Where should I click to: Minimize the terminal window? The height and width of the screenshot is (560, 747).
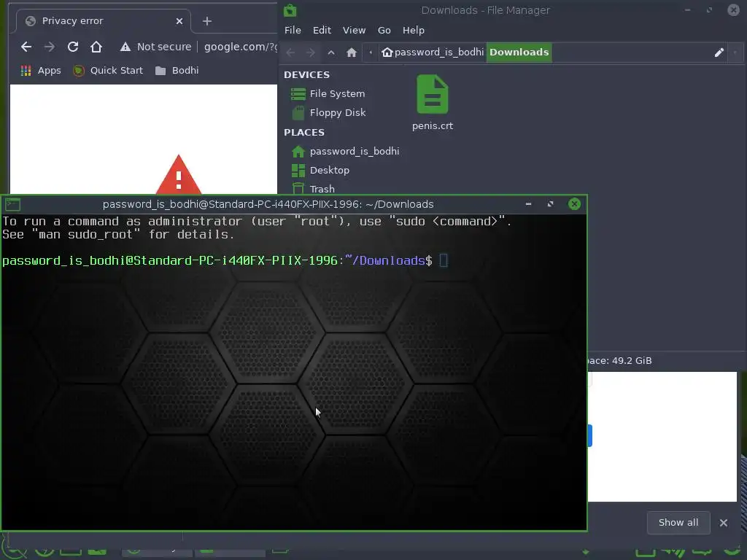point(528,204)
